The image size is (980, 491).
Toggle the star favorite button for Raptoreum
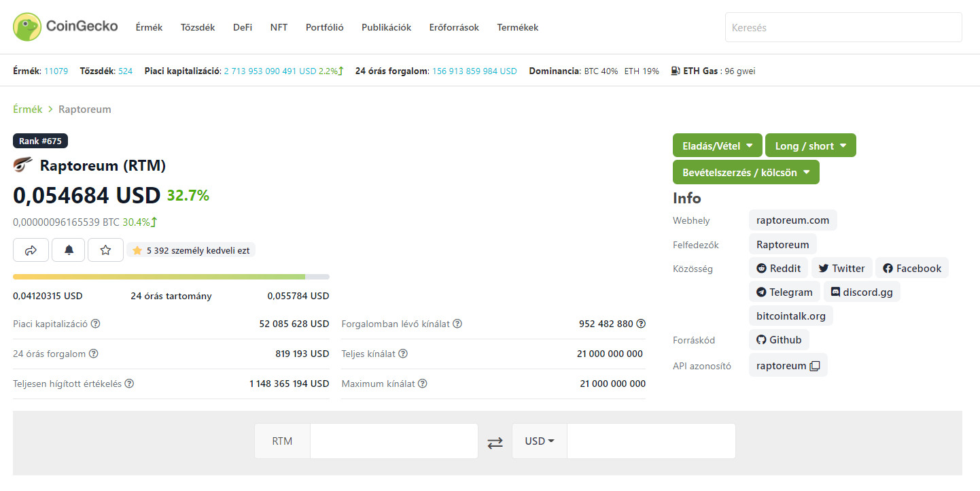(x=105, y=250)
